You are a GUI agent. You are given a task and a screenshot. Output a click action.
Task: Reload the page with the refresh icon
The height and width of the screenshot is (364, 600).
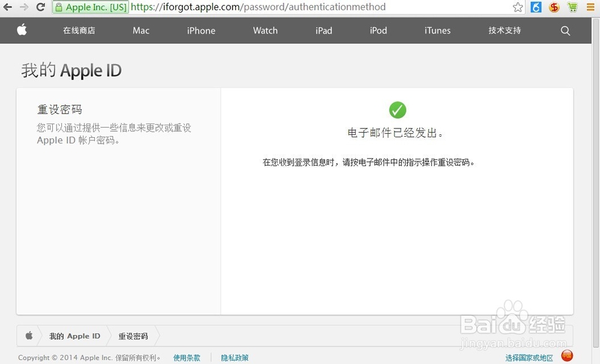click(40, 8)
